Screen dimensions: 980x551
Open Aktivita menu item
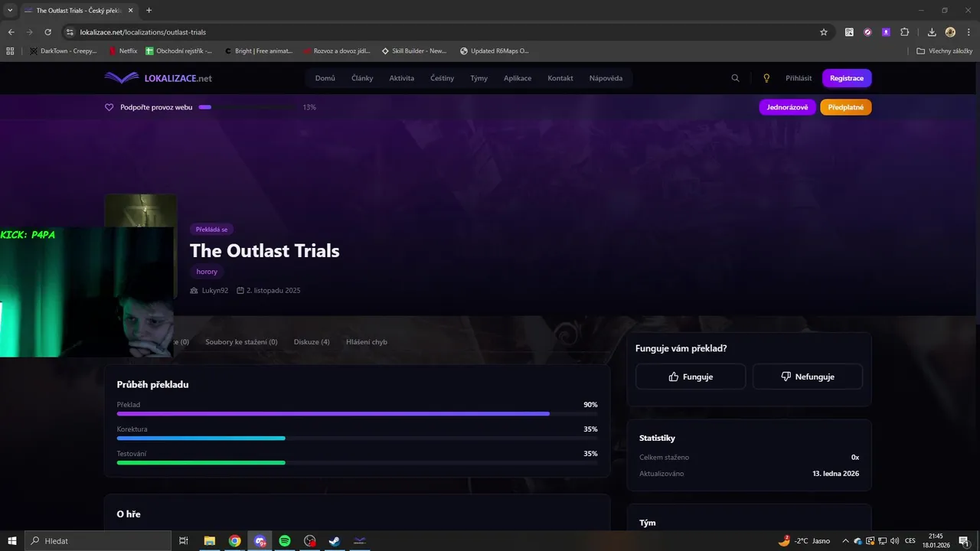point(401,78)
